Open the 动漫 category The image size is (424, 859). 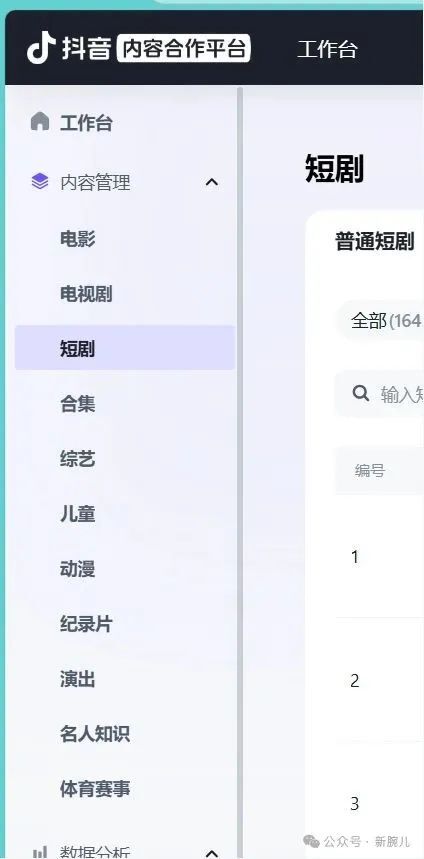tap(77, 569)
